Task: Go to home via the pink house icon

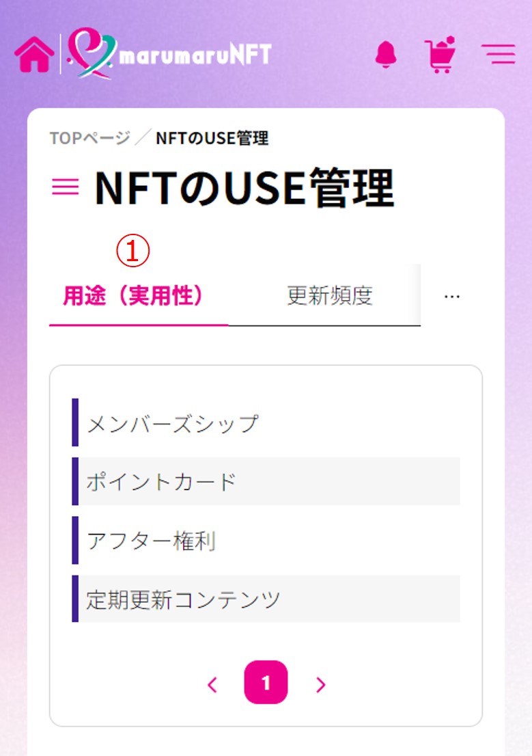Action: pyautogui.click(x=34, y=55)
